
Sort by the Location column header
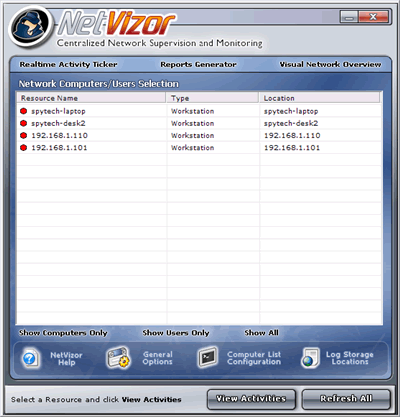coord(319,98)
